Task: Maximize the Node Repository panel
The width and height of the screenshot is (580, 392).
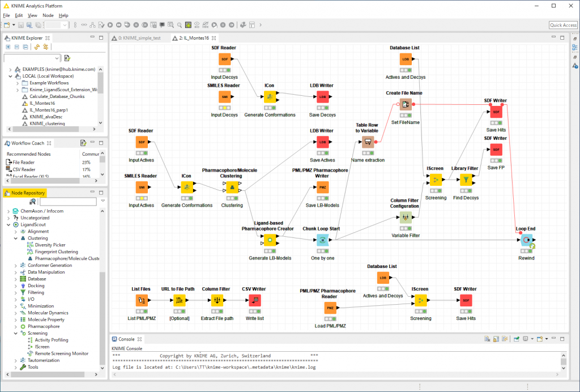Action: (101, 192)
